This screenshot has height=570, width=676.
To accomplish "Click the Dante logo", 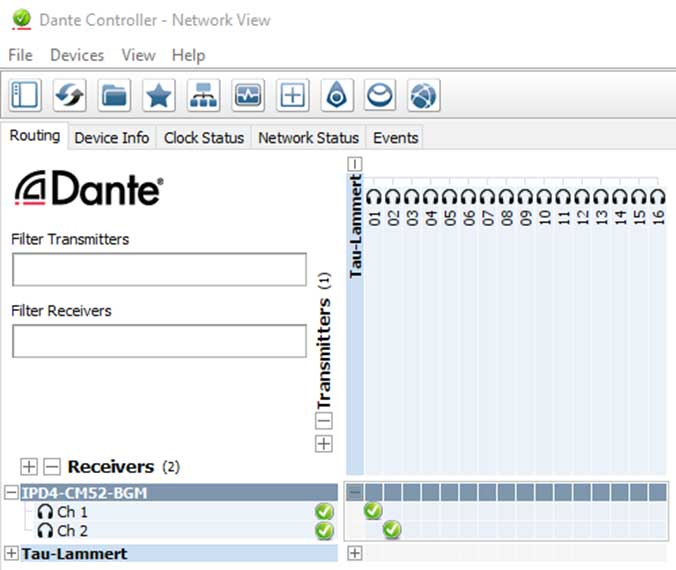I will click(x=89, y=188).
